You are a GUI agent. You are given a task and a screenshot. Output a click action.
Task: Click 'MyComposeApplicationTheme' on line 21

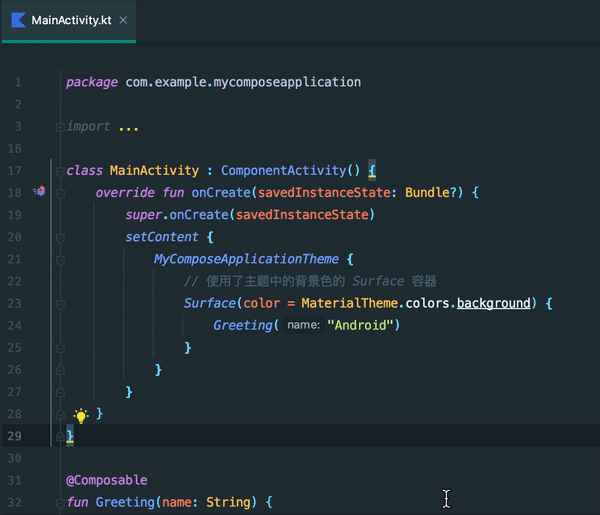tap(246, 259)
